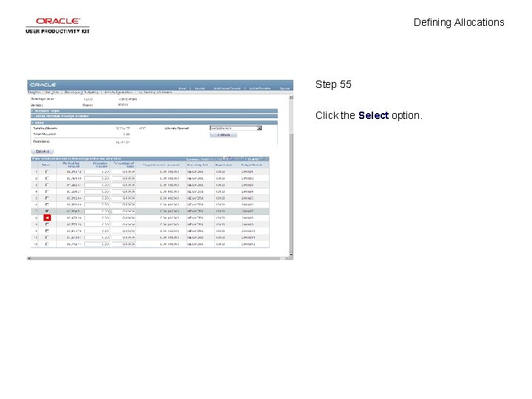Click the Oracle logo in application header
532x399 pixels.
click(x=43, y=85)
